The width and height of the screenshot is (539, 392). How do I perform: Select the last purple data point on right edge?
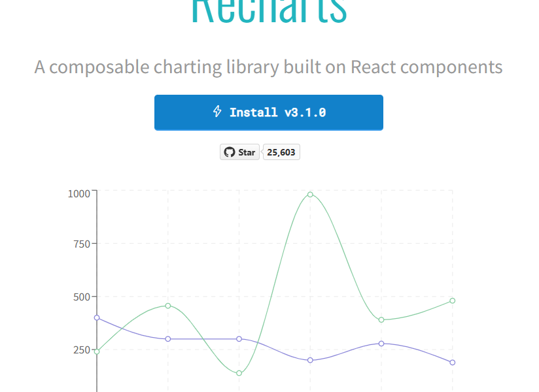(453, 363)
